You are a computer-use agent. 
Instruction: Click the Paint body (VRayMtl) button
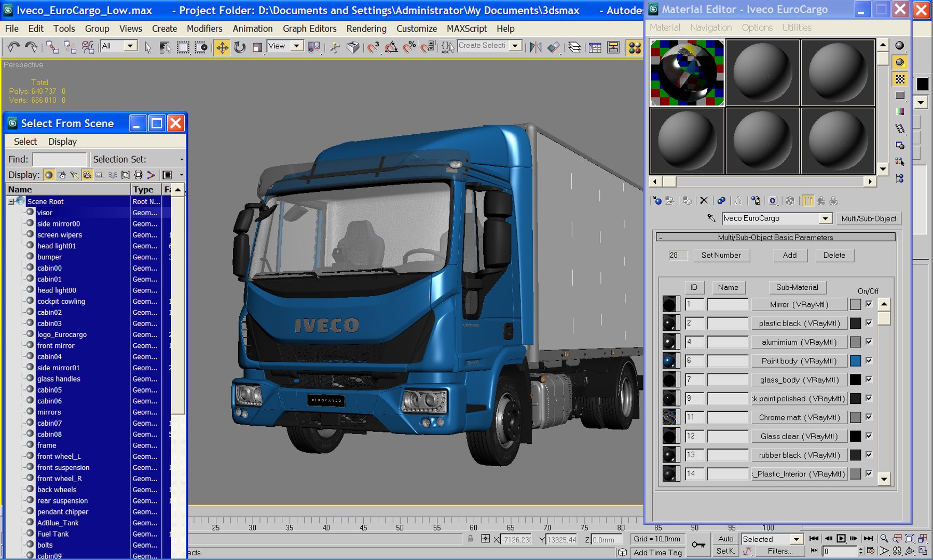799,361
